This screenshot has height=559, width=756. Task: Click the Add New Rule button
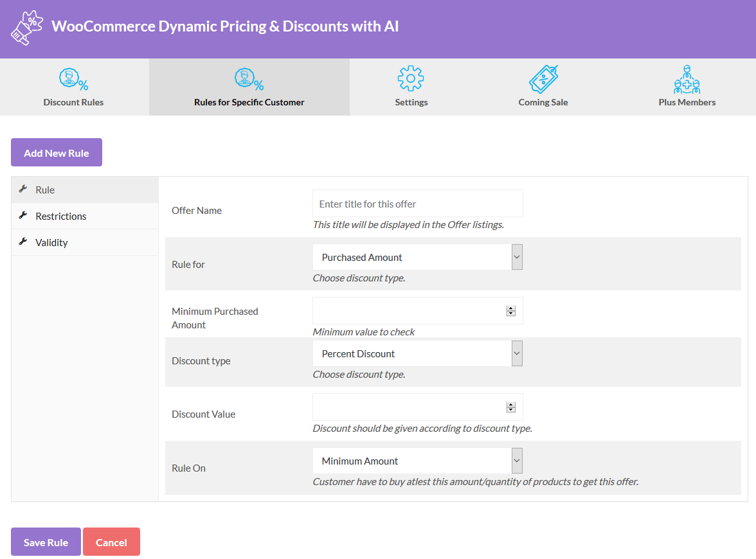56,152
